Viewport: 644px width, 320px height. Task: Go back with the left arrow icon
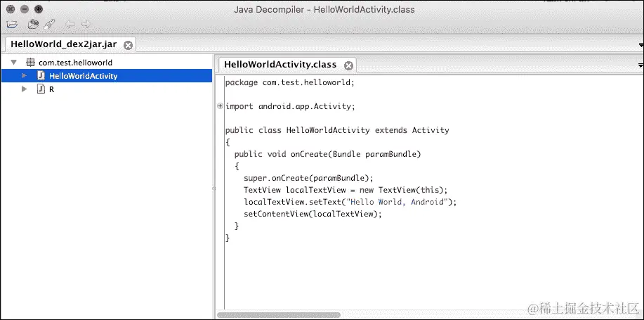[x=70, y=25]
